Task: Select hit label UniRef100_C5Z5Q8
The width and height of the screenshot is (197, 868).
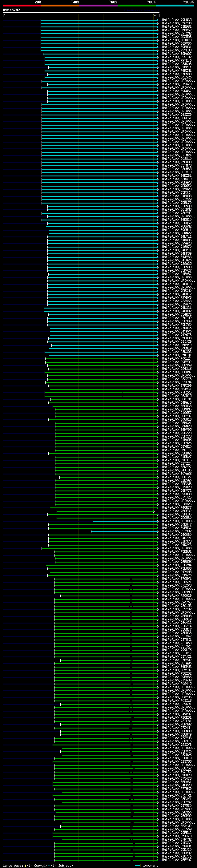Action: 176,37
